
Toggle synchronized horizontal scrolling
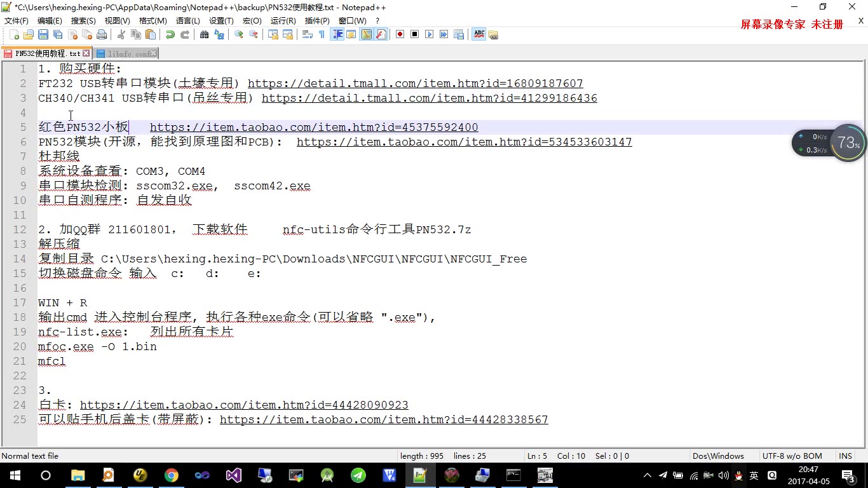[288, 34]
